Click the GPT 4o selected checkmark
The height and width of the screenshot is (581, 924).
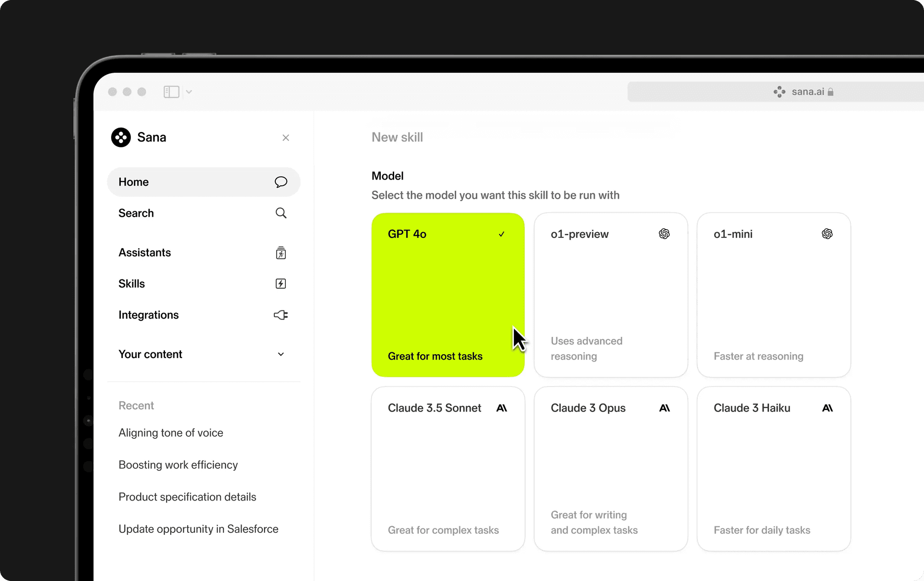[501, 234]
